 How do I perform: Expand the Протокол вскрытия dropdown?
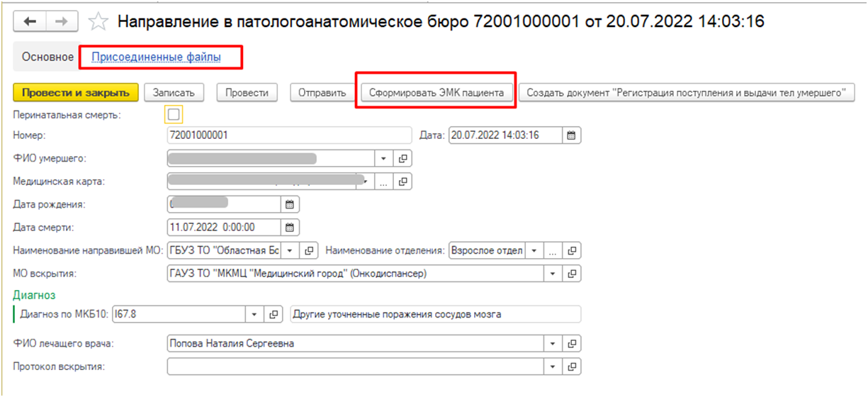(x=553, y=367)
